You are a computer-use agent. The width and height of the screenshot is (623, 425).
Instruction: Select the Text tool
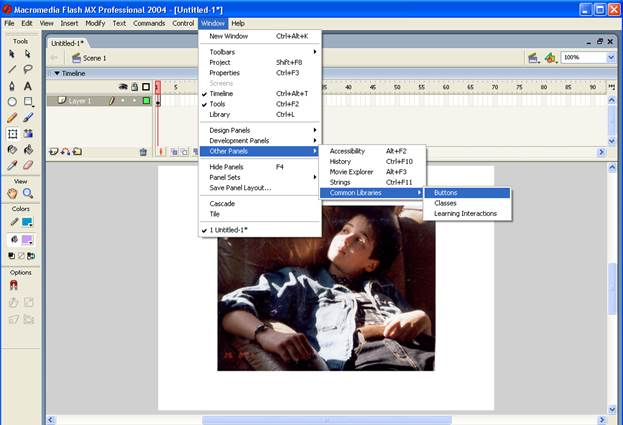(27, 86)
